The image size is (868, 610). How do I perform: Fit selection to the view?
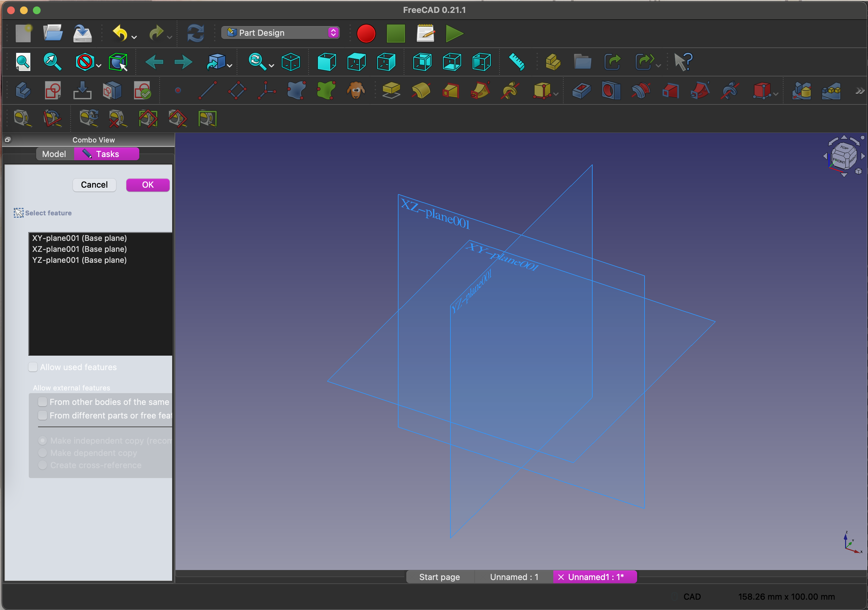point(52,62)
